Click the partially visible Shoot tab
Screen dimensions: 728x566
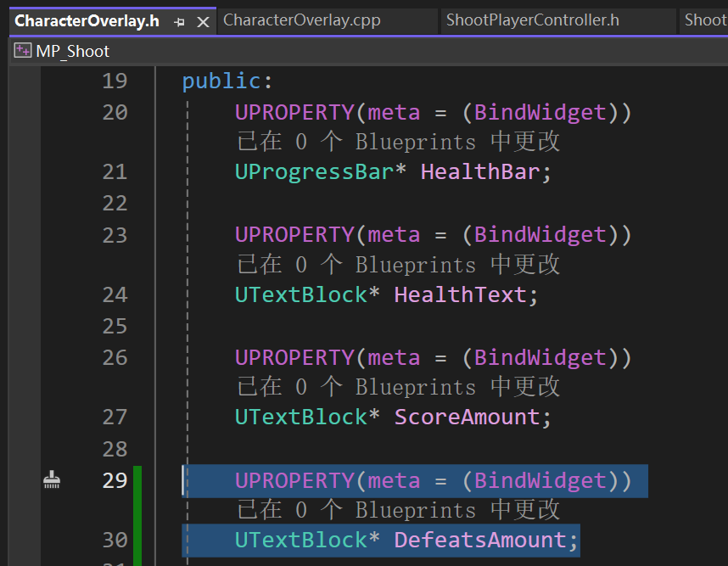tap(705, 20)
